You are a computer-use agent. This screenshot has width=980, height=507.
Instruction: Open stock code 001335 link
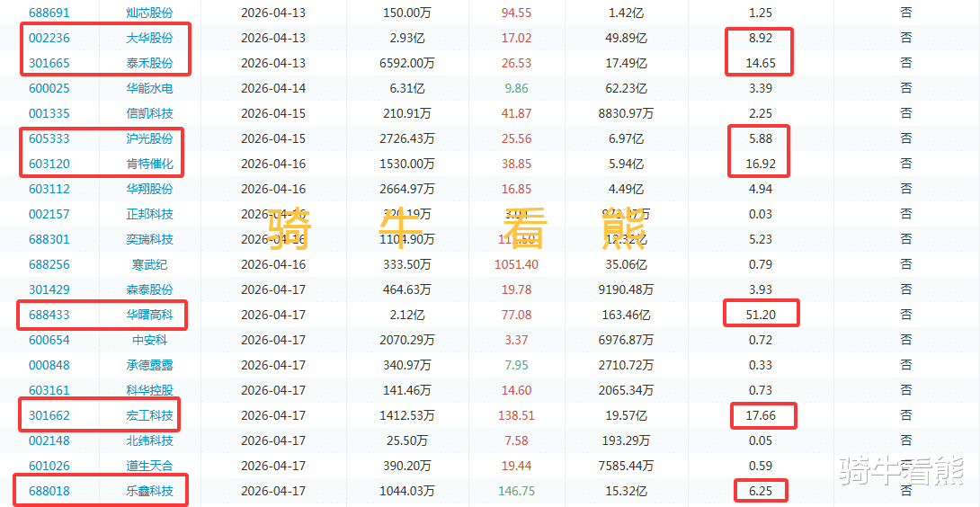(x=49, y=113)
